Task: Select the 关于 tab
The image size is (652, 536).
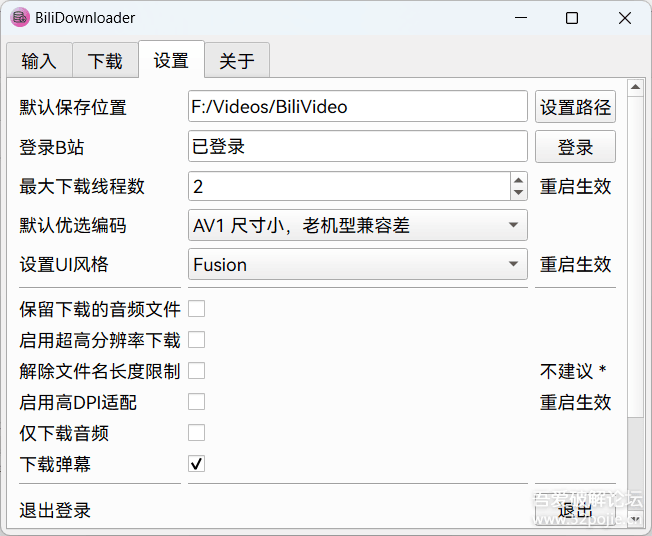Action: tap(237, 61)
